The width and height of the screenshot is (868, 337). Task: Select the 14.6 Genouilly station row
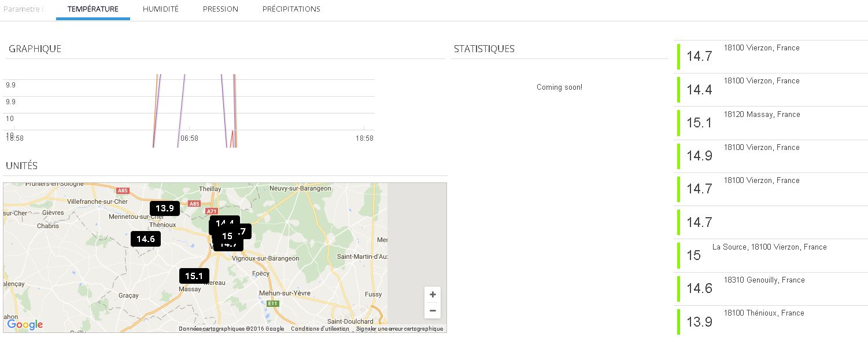coord(770,288)
